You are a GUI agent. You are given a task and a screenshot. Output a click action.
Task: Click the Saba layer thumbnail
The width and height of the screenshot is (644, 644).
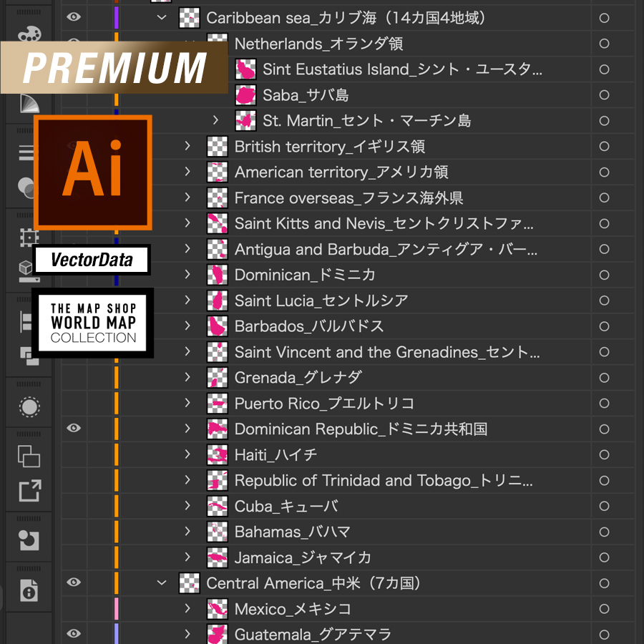[245, 95]
